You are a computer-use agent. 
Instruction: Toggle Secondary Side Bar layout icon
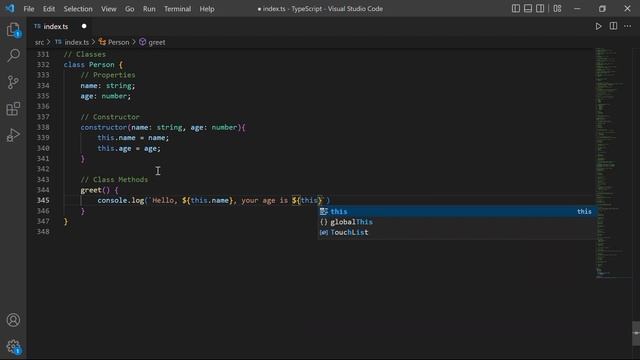point(540,9)
